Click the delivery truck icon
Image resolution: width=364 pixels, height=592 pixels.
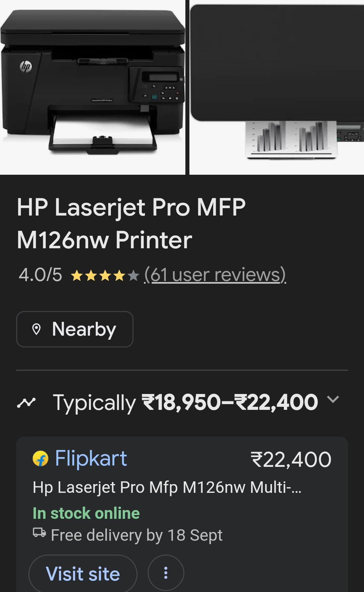tap(39, 533)
